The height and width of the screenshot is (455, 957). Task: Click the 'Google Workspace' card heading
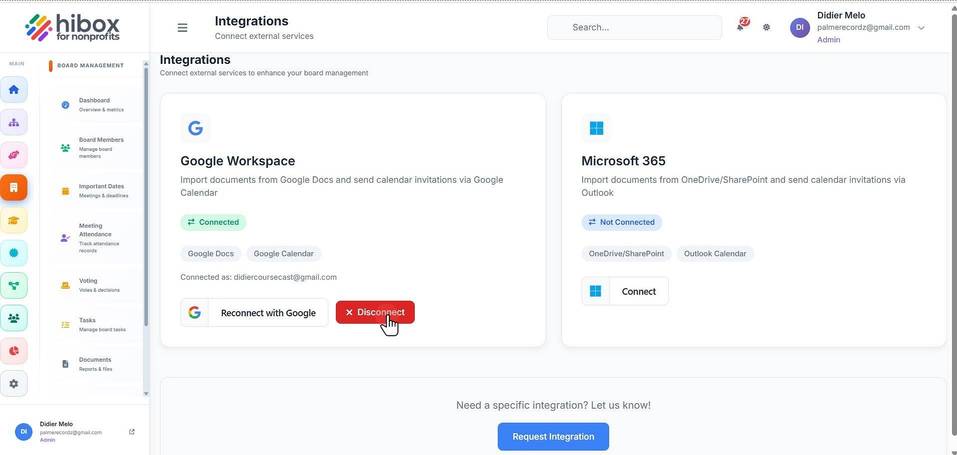coord(237,161)
